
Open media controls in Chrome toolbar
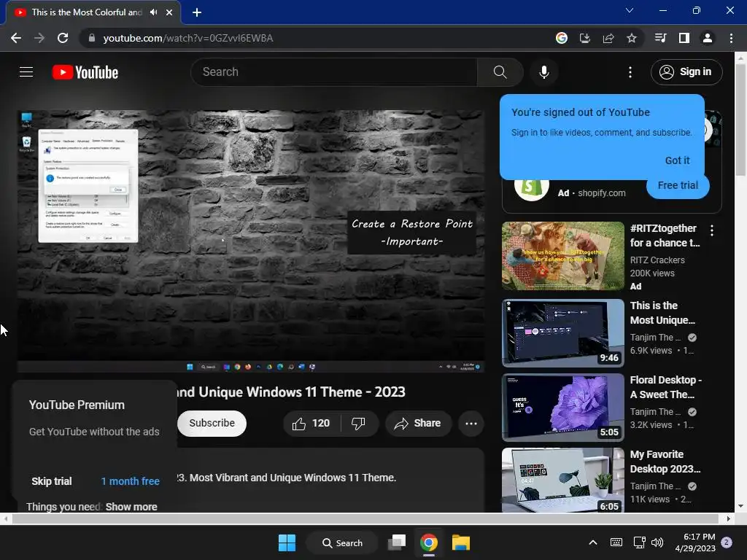point(660,38)
